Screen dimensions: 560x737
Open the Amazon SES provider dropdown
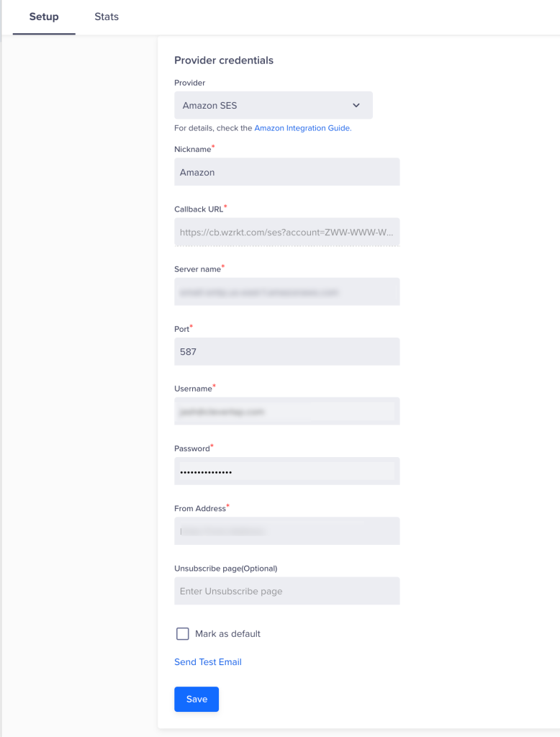(274, 105)
